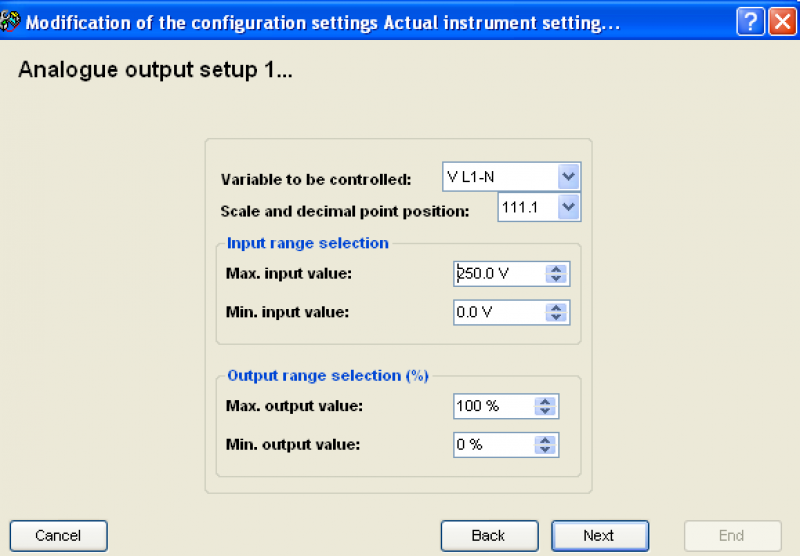Expand the Variable to be controlled dropdown
This screenshot has width=800, height=556.
pos(568,177)
